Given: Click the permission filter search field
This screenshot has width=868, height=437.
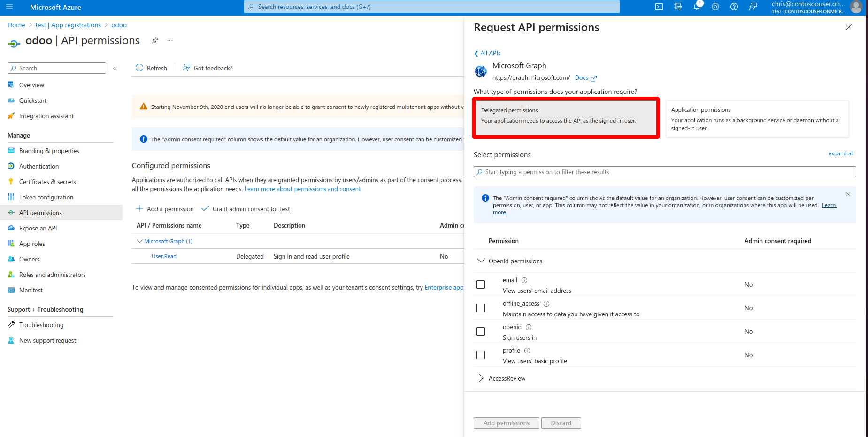Looking at the screenshot, I should click(665, 172).
